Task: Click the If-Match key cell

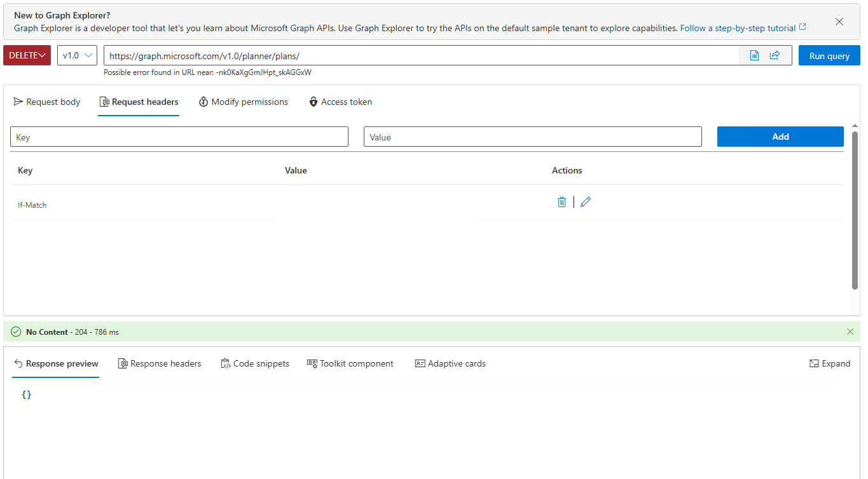Action: [x=32, y=205]
